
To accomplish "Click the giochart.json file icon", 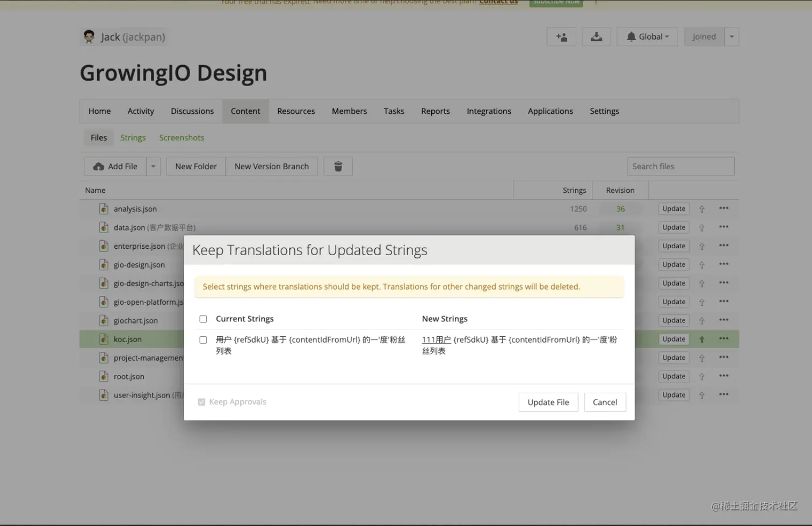I will point(104,321).
